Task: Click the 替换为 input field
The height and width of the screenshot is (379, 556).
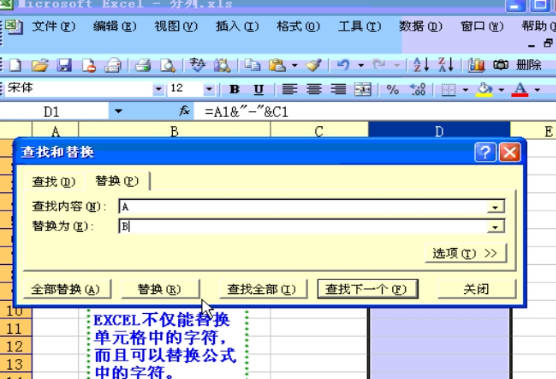Action: click(x=303, y=227)
